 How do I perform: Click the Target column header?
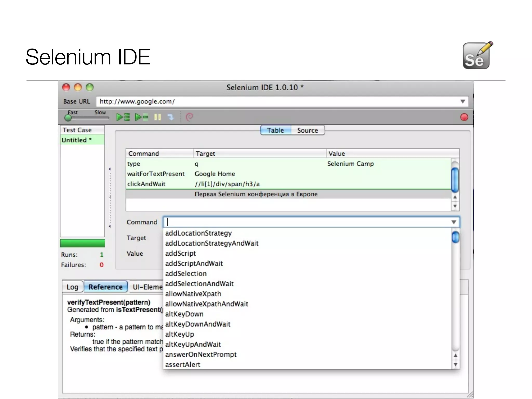[x=260, y=154]
